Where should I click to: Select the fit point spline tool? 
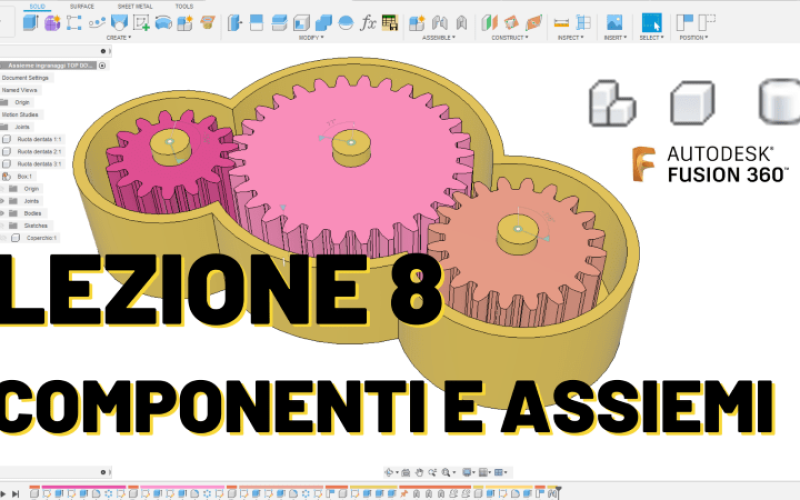pos(96,23)
